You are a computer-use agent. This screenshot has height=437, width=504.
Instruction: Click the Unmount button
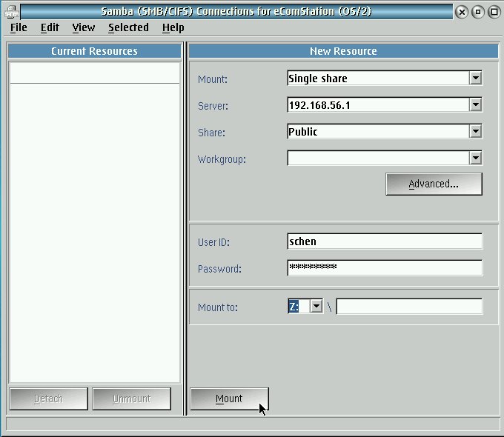click(x=131, y=398)
